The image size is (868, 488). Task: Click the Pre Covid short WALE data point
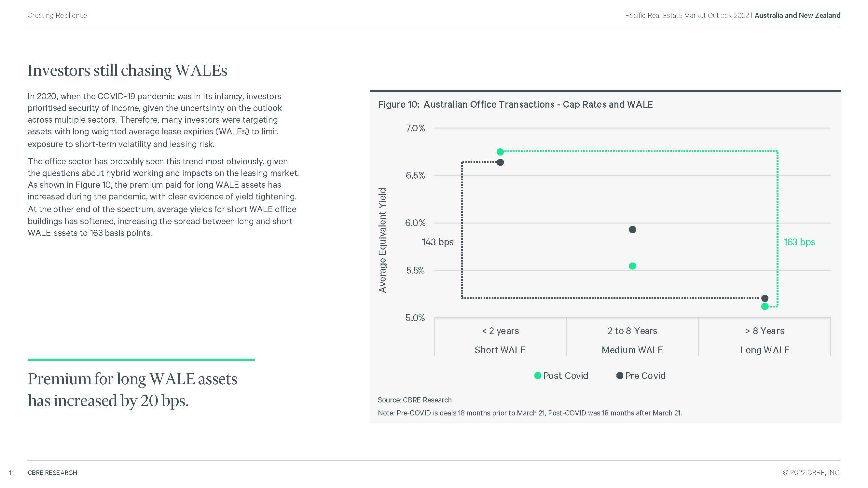click(x=500, y=162)
